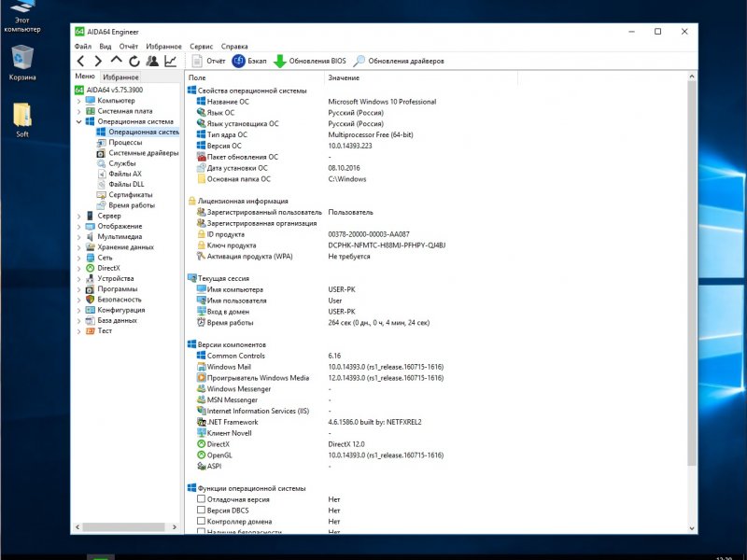Toggle the Контроллер домена checkbox
747x560 pixels.
(201, 521)
